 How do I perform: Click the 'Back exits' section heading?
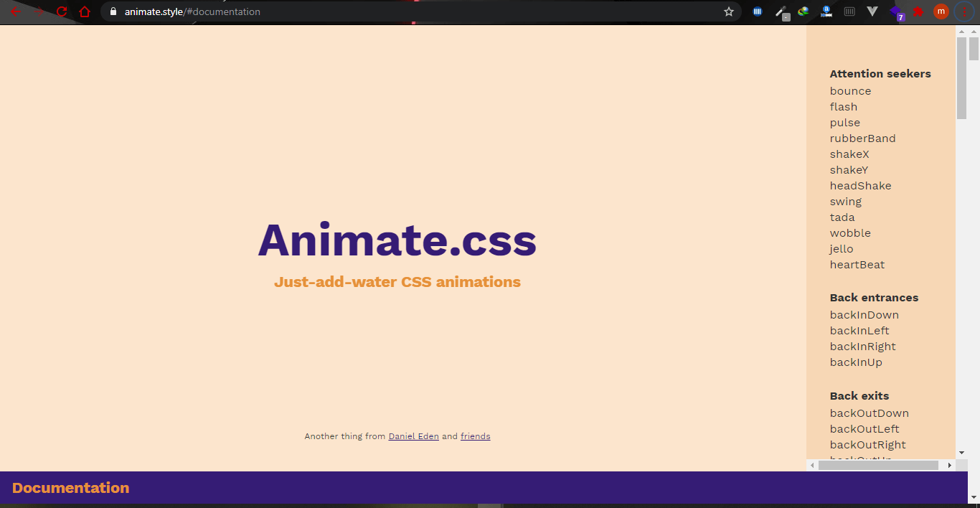859,396
